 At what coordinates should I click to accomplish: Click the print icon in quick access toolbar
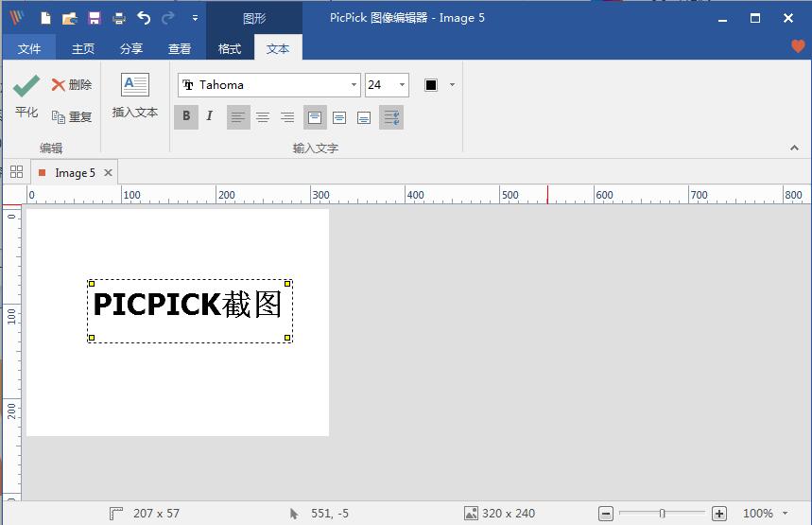118,18
